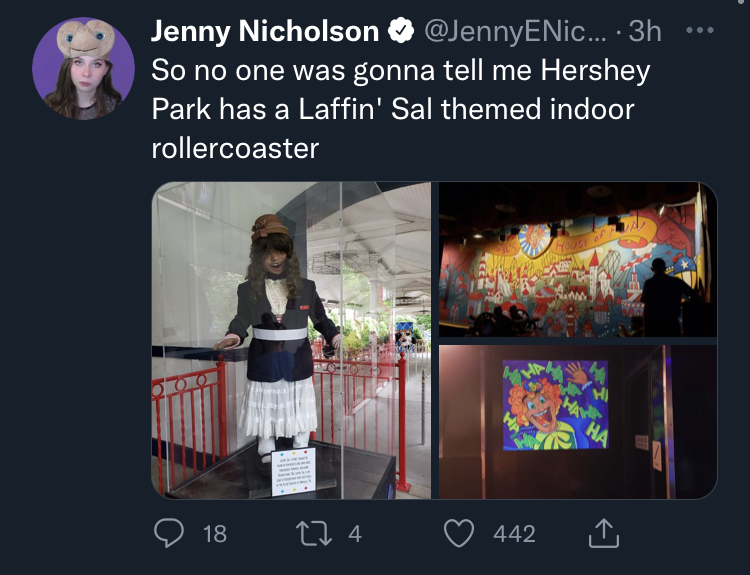The width and height of the screenshot is (750, 575).
Task: Click the 442 likes count
Action: coord(514,533)
